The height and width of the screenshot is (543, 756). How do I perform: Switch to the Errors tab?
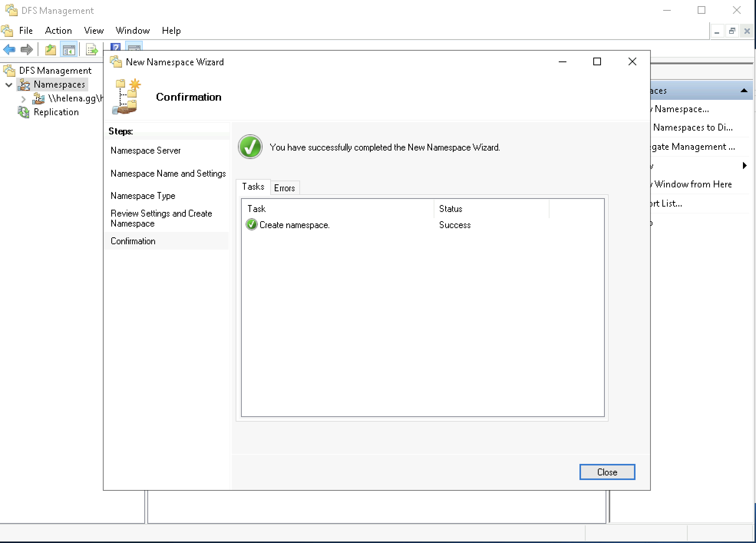pyautogui.click(x=284, y=188)
